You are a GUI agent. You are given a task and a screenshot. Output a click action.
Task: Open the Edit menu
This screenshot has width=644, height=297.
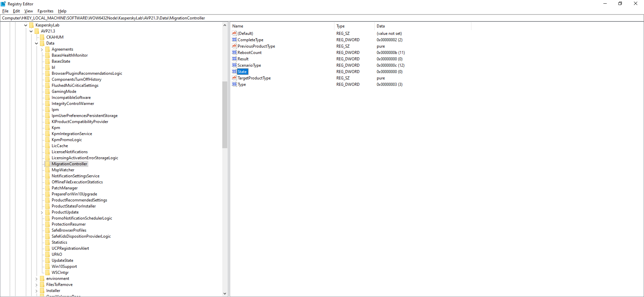(16, 11)
